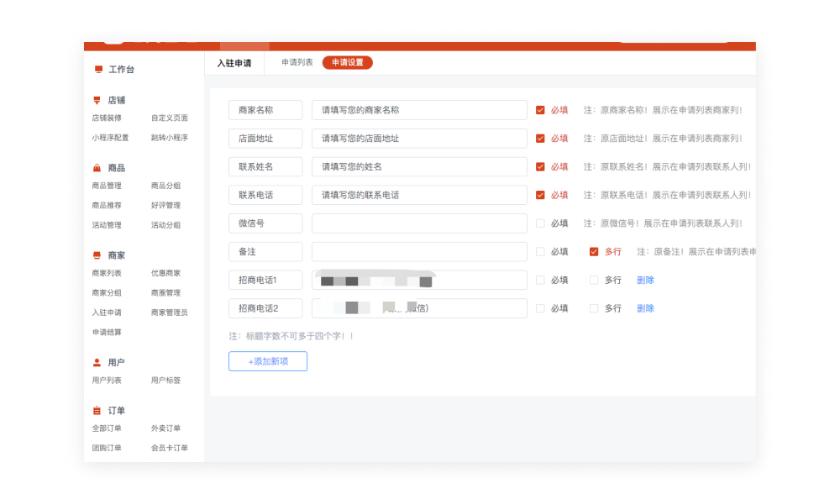Click 删除 next to 招商电话2
The height and width of the screenshot is (504, 840).
(645, 308)
